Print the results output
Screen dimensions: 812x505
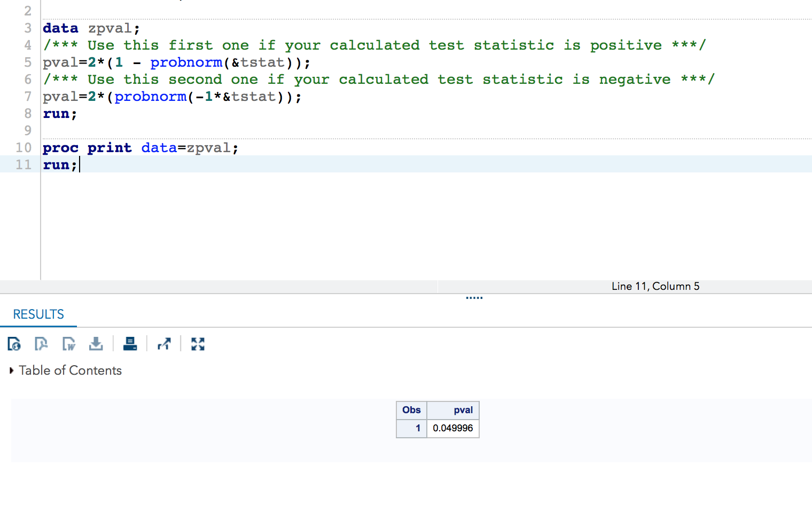[130, 344]
